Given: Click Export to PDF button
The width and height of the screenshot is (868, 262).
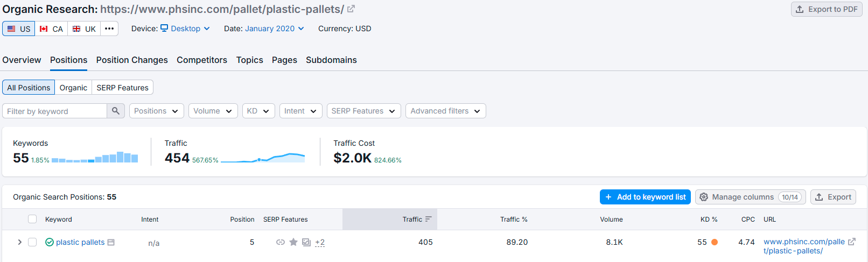Looking at the screenshot, I should point(827,9).
